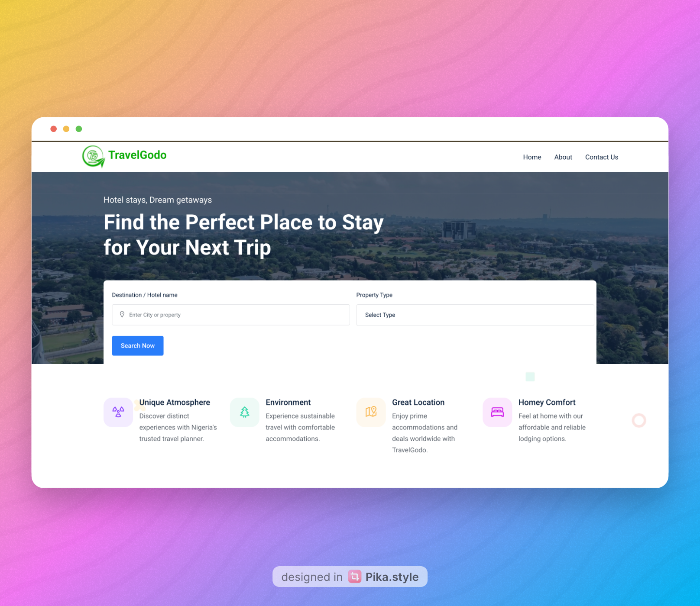700x606 pixels.
Task: Click the designed in Pika.style badge
Action: (350, 577)
